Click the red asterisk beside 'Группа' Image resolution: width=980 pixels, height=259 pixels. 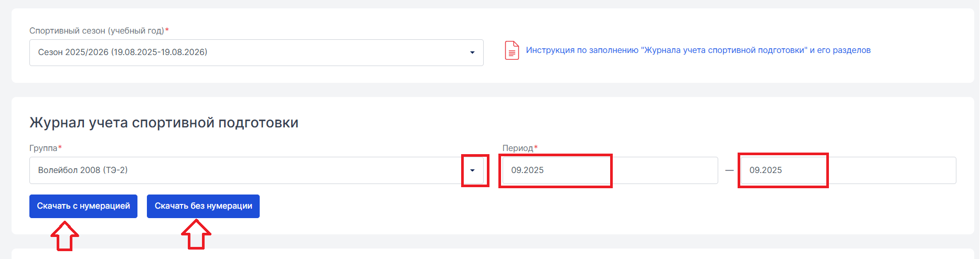(60, 148)
